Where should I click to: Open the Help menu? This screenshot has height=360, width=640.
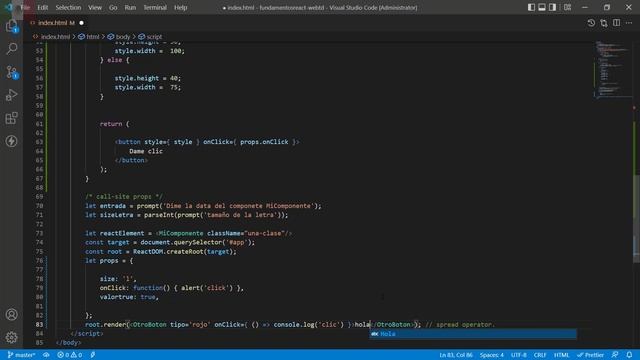(180, 7)
